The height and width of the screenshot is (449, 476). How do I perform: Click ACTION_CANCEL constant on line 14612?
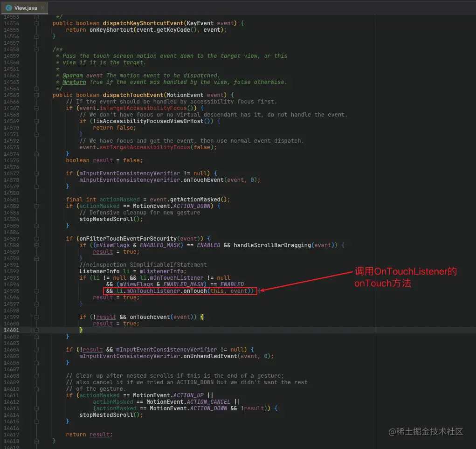[208, 402]
